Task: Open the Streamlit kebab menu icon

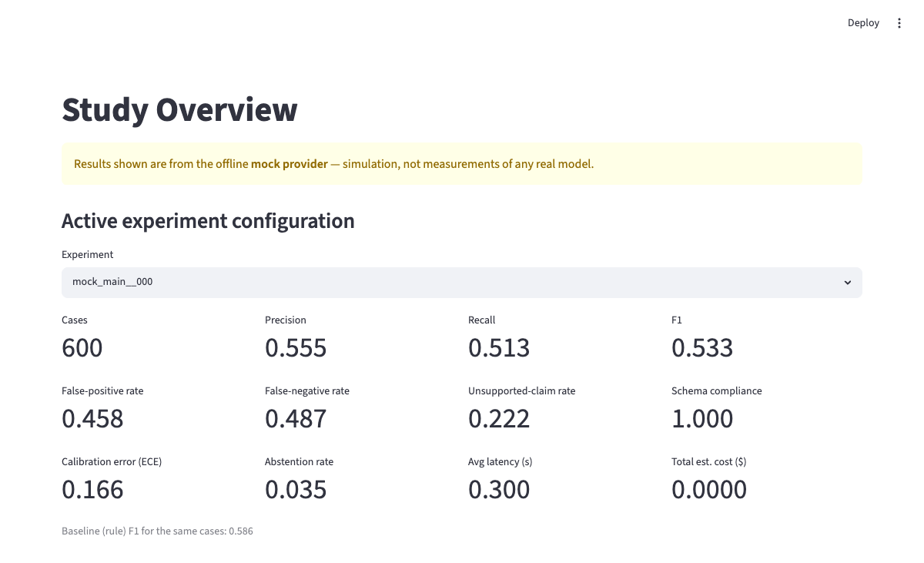Action: tap(899, 23)
